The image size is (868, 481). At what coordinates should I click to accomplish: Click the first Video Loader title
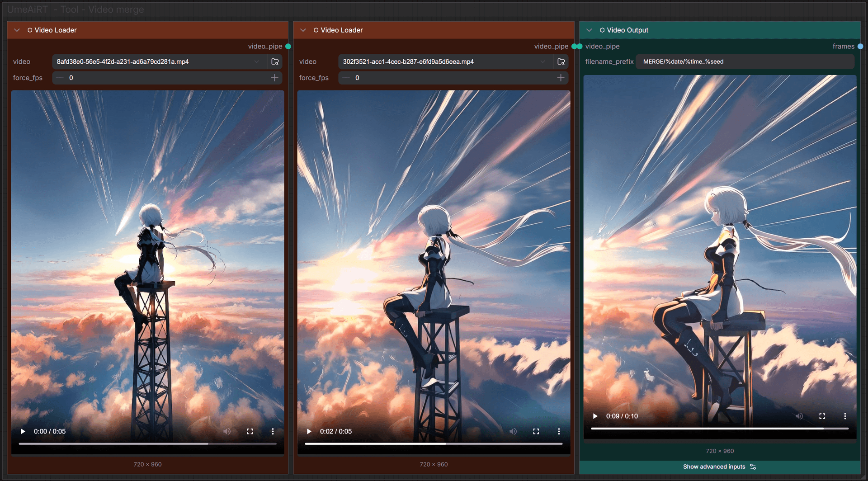click(x=56, y=30)
